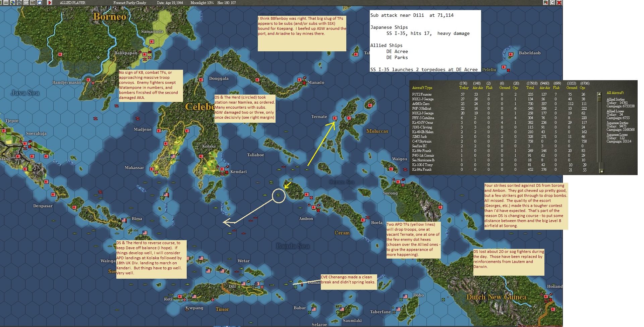Screen dimensions: 644x327
Task: Click the P1Y2 Frances row
Action: coord(499,94)
